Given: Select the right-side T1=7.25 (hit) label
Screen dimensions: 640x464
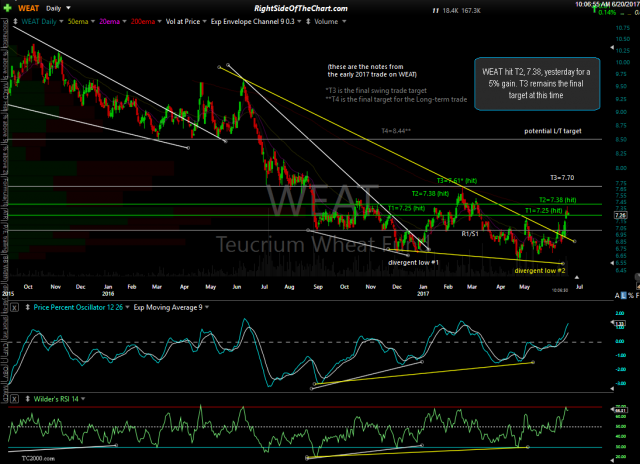Looking at the screenshot, I should pyautogui.click(x=543, y=211).
